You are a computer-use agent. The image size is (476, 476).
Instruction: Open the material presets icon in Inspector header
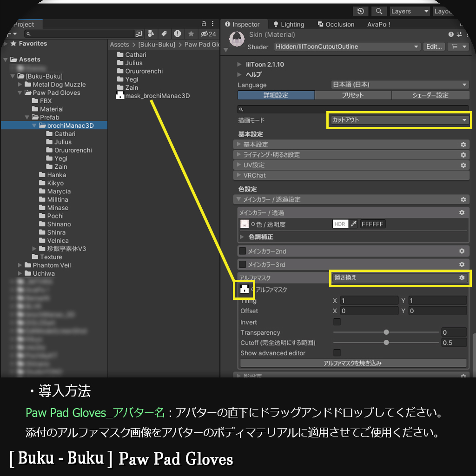[459, 34]
